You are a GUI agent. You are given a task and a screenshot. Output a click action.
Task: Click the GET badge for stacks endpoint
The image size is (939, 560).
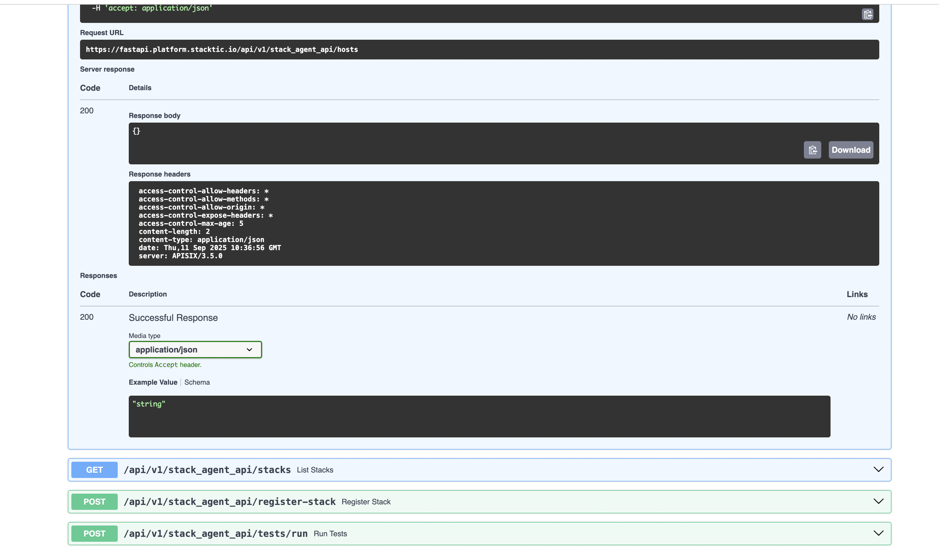point(94,470)
